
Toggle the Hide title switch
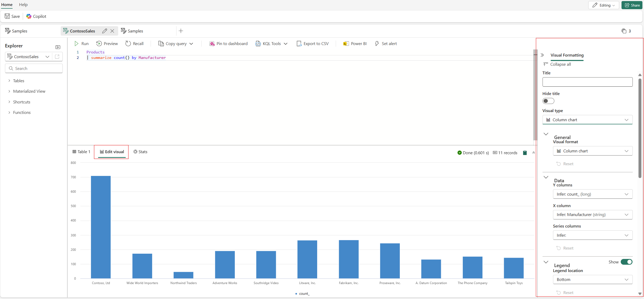pyautogui.click(x=548, y=101)
